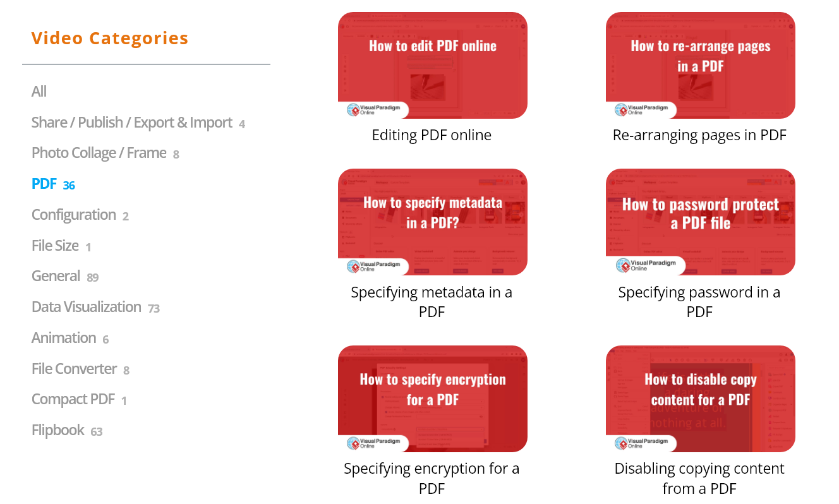The height and width of the screenshot is (504, 839).
Task: Open the "How to re-arrange pages in a PDF" thumbnail
Action: pos(700,65)
